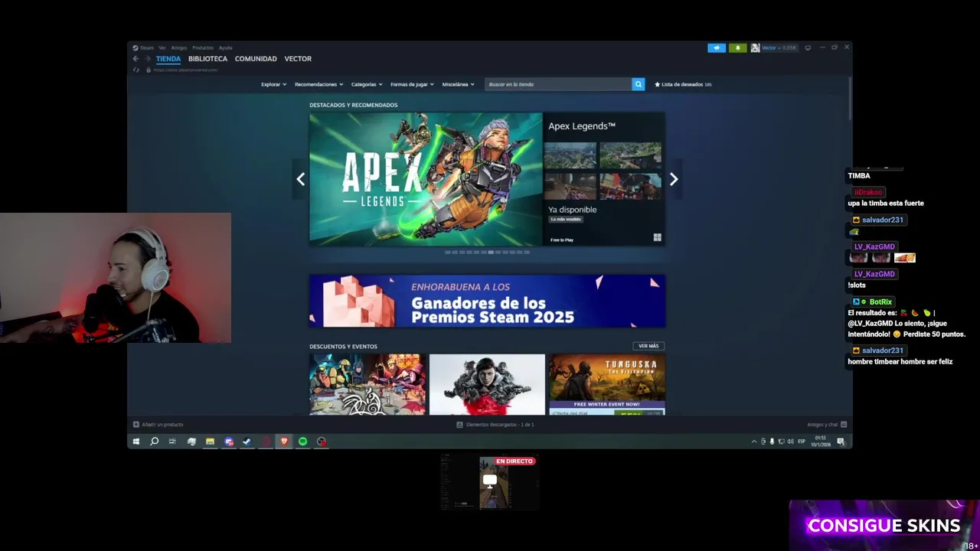
Task: Open Windows taskbar search
Action: (154, 442)
